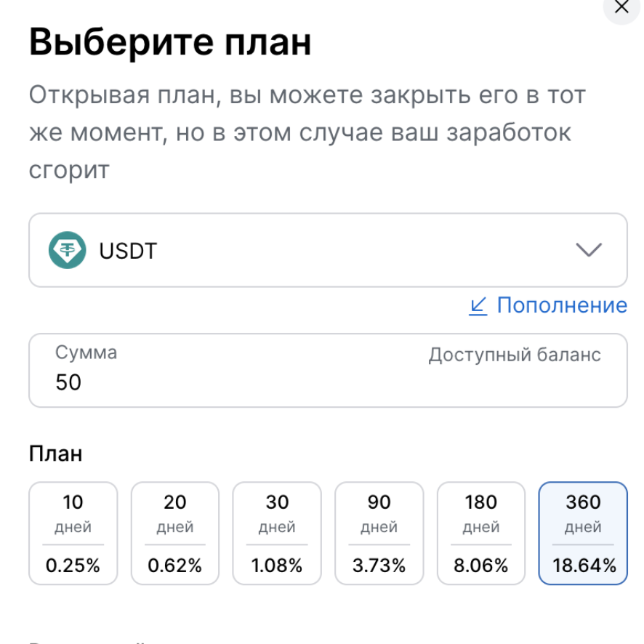
Task: Click the Tether USDT coin icon
Action: tap(67, 250)
